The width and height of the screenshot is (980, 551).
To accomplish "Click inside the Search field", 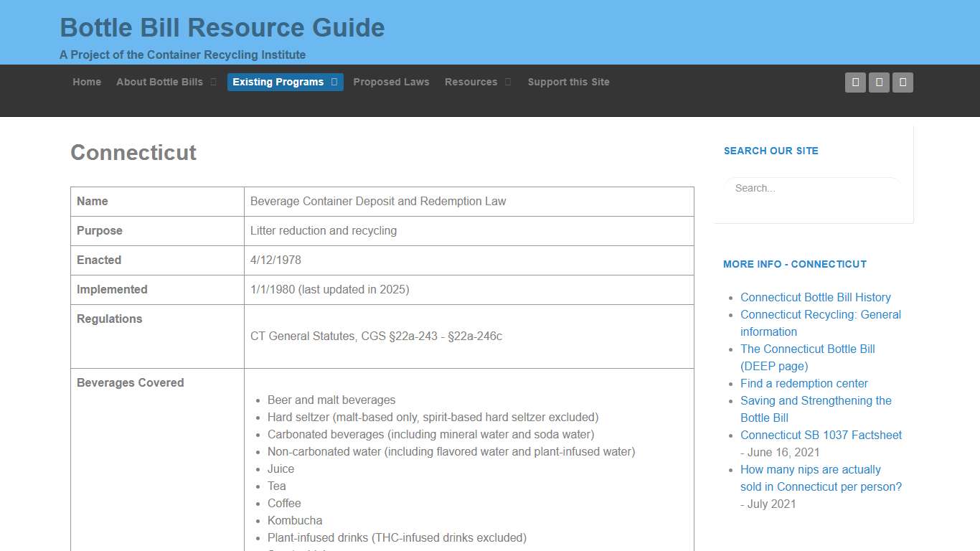I will coord(811,188).
